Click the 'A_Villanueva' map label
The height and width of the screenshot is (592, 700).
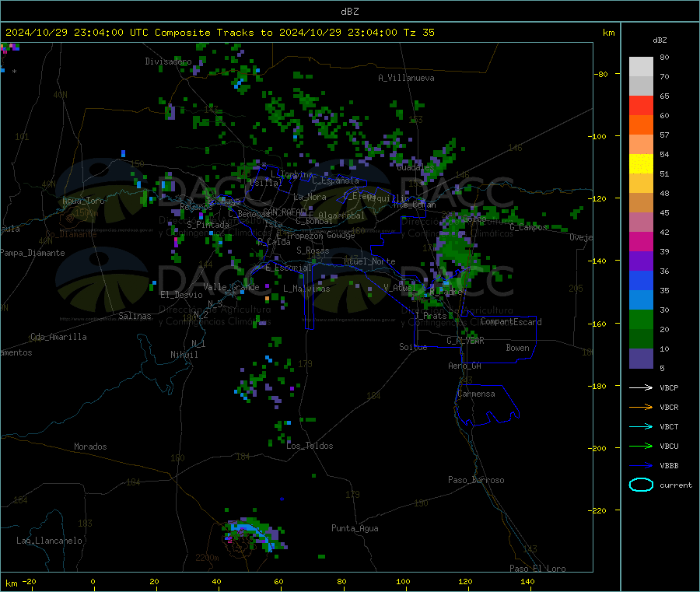pyautogui.click(x=406, y=78)
